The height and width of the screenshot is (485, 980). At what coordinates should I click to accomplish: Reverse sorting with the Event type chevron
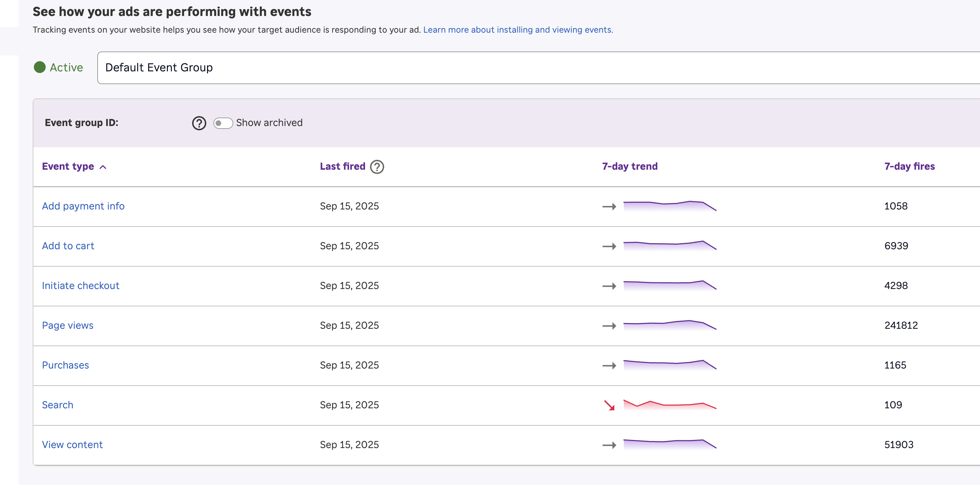coord(103,167)
